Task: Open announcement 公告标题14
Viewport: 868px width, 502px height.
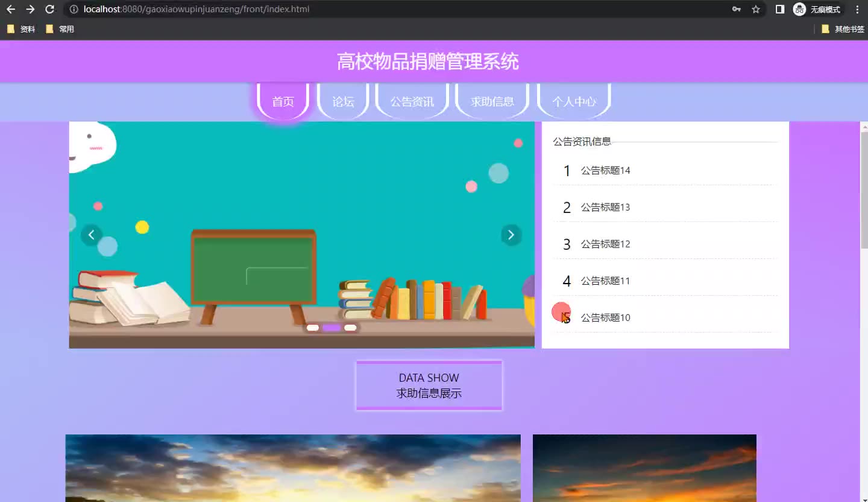Action: click(x=605, y=171)
